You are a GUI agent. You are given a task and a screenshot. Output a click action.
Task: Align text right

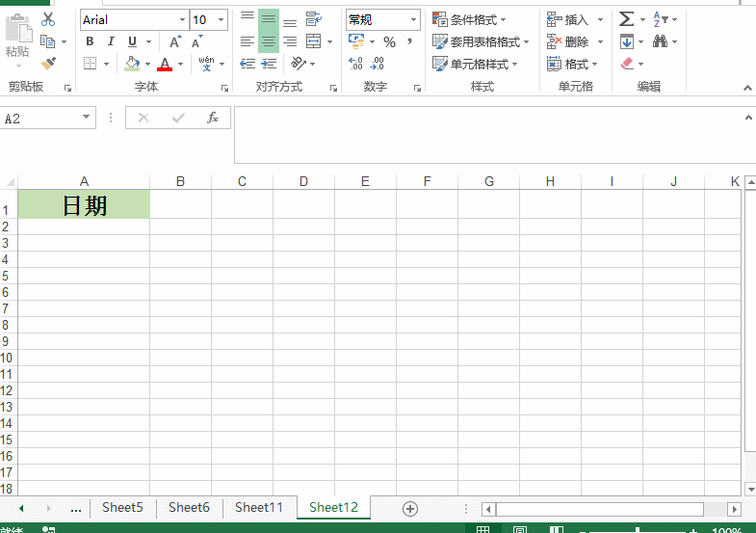pos(290,41)
